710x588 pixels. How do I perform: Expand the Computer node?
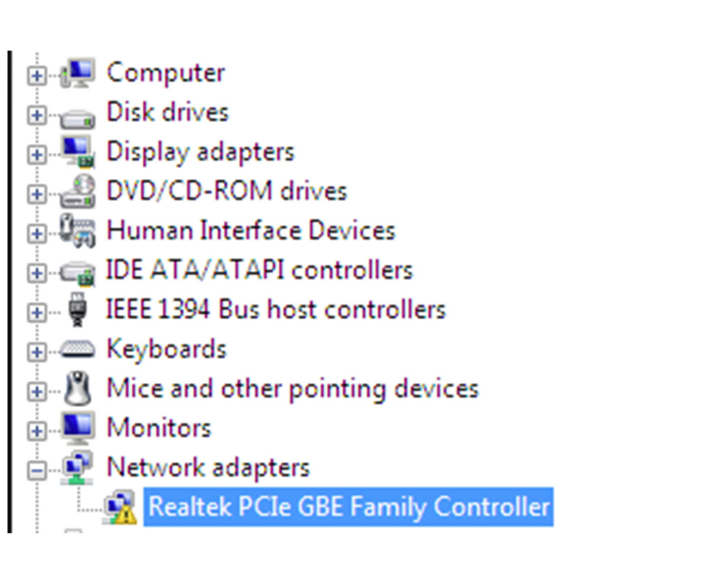point(36,75)
